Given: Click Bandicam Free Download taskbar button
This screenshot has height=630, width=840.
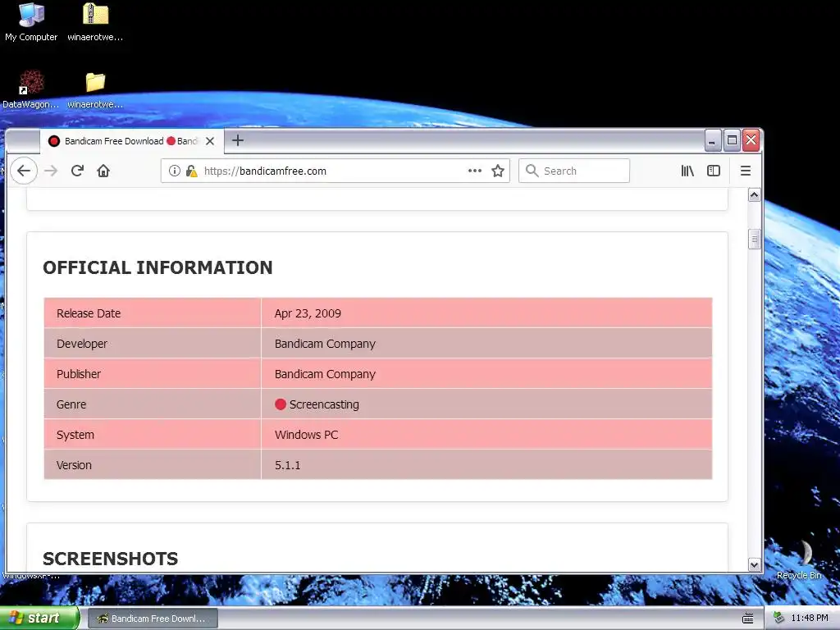Looking at the screenshot, I should pyautogui.click(x=152, y=619).
